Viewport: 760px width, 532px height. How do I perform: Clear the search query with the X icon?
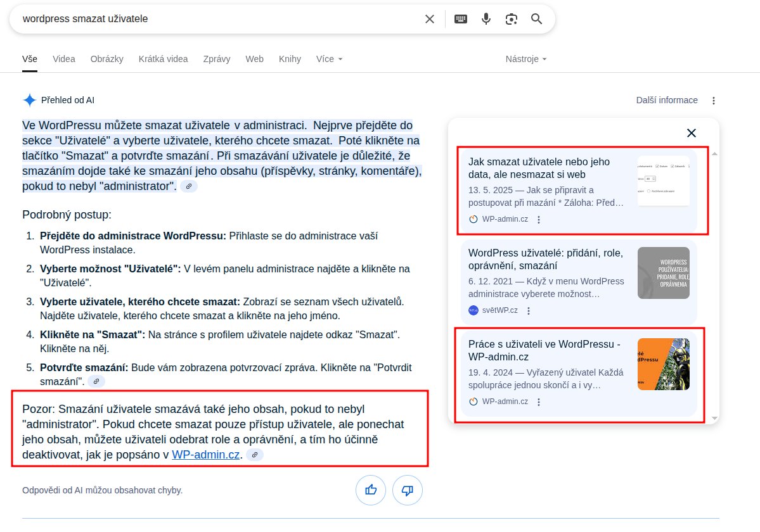(429, 19)
